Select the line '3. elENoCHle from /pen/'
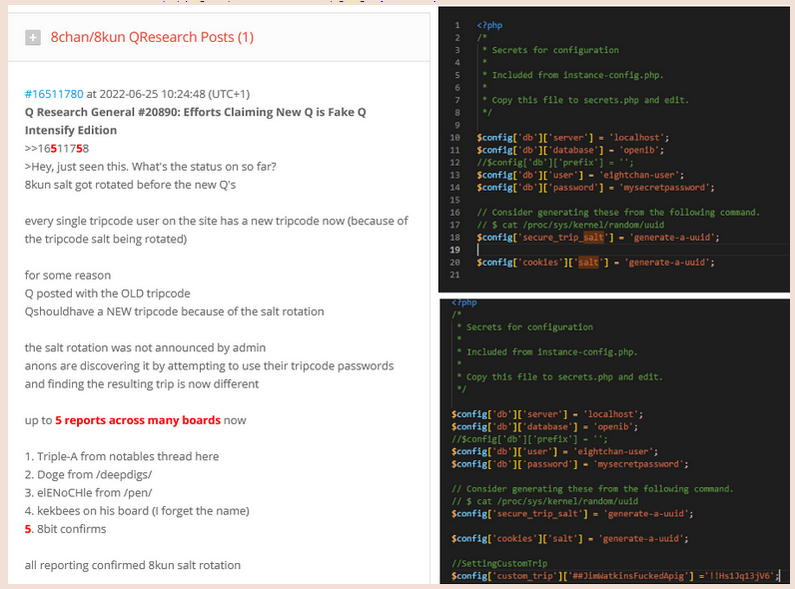795x589 pixels. coord(88,493)
